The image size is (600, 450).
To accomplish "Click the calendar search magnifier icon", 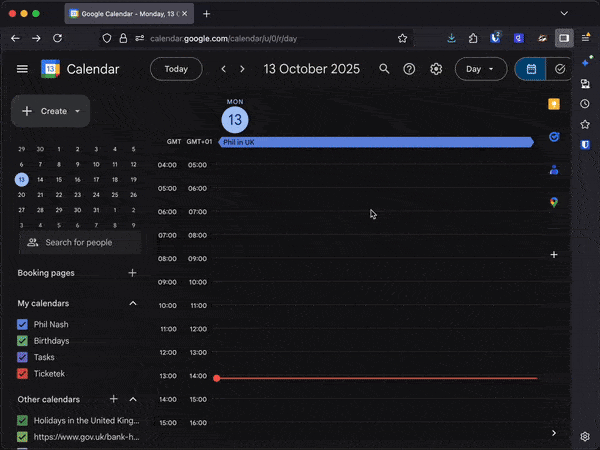I will pos(384,69).
